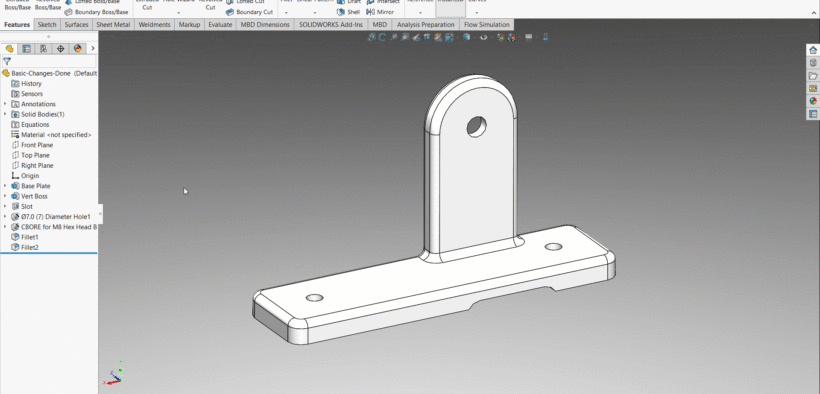Open the DisplayManager color ball tab

[x=78, y=49]
